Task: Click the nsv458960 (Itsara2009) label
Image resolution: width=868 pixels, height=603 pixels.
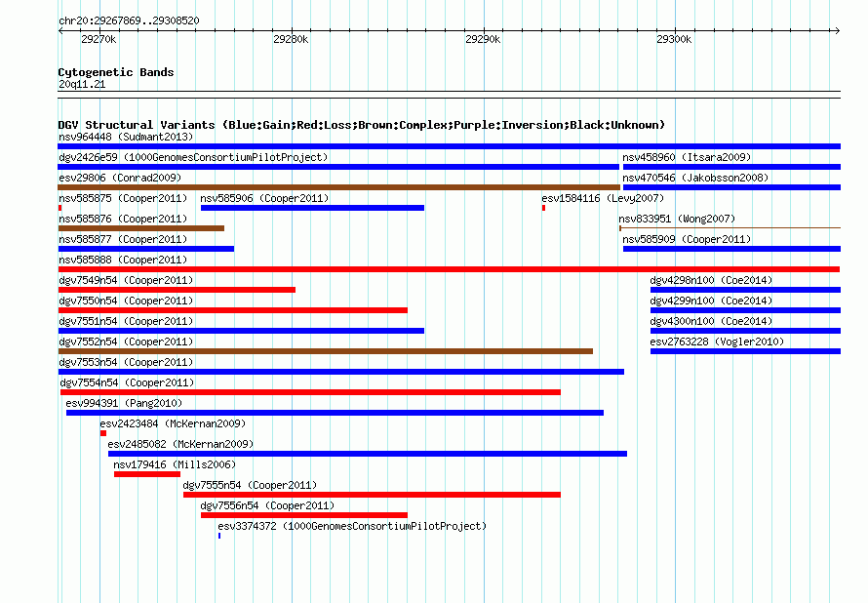Action: click(687, 157)
